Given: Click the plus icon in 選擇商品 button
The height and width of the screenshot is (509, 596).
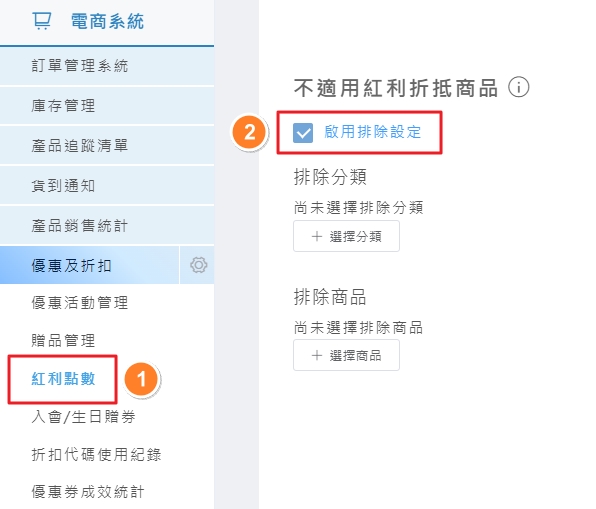Looking at the screenshot, I should click(317, 355).
